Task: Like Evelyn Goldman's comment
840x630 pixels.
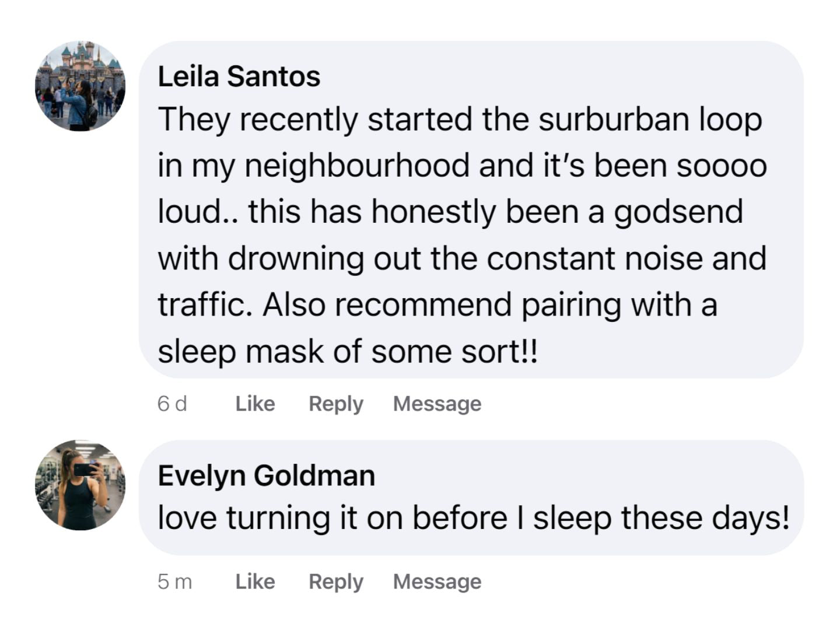Action: pyautogui.click(x=255, y=582)
